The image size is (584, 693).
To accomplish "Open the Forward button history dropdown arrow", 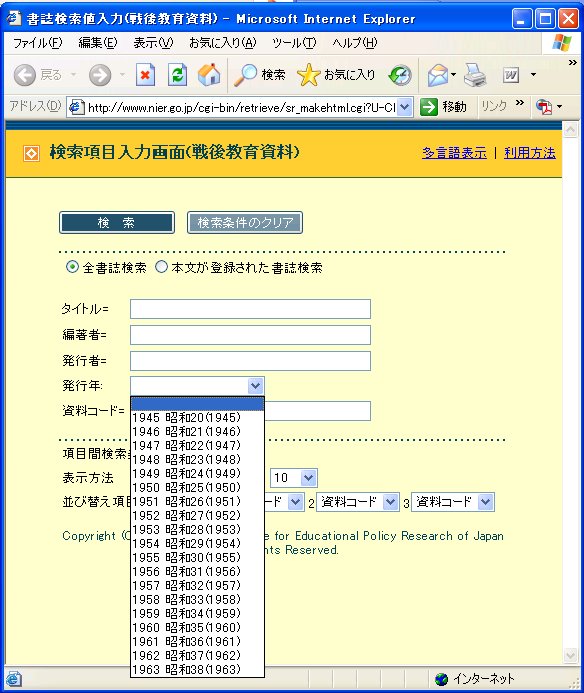I will pyautogui.click(x=122, y=75).
